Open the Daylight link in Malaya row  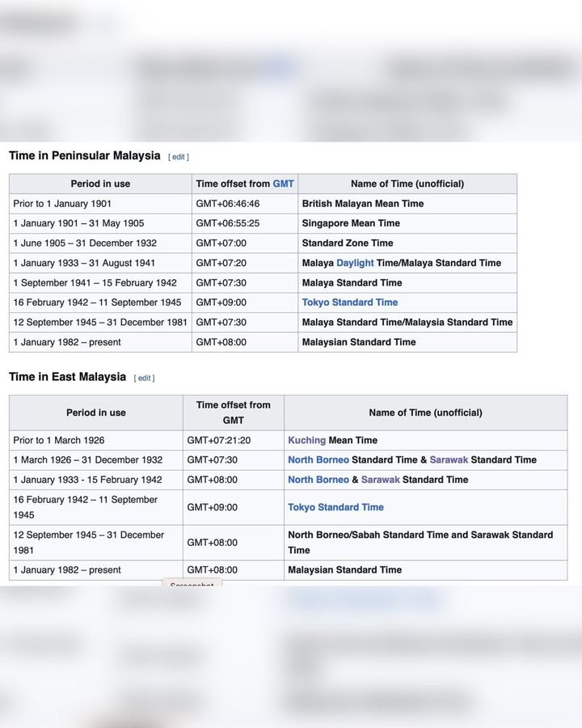click(x=355, y=263)
